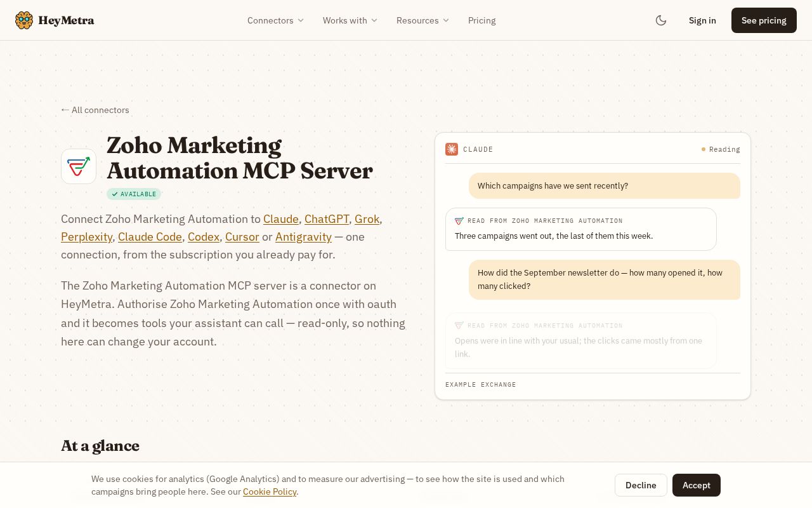Click the 'At a glance' heading

coord(100,446)
